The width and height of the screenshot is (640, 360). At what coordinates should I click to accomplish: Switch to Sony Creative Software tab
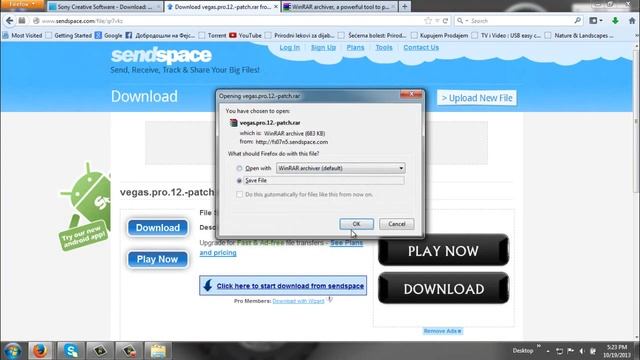tap(104, 7)
